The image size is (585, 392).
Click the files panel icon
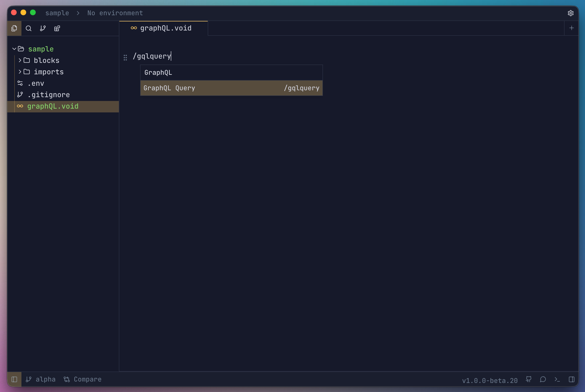14,28
